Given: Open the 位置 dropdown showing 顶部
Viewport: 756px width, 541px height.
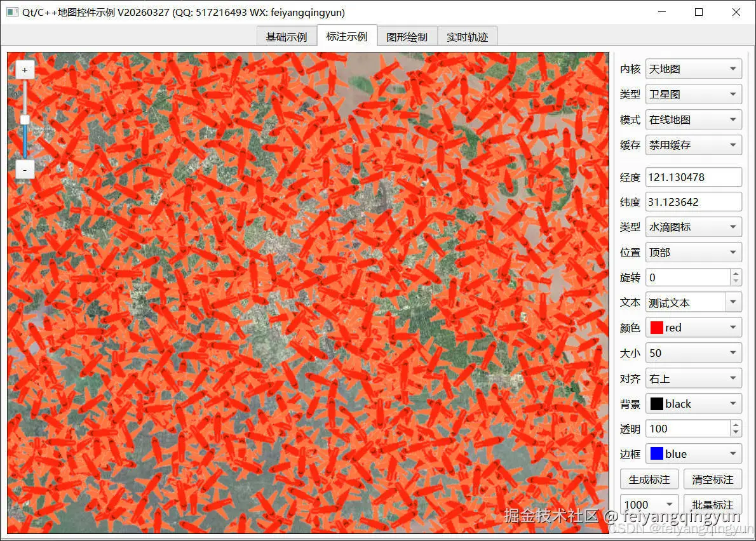Looking at the screenshot, I should pyautogui.click(x=693, y=253).
